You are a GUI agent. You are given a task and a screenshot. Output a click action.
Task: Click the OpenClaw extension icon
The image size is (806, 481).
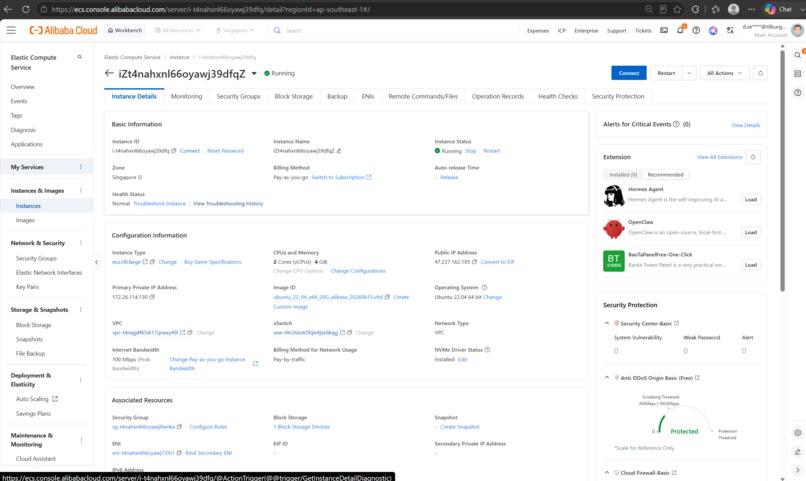614,229
